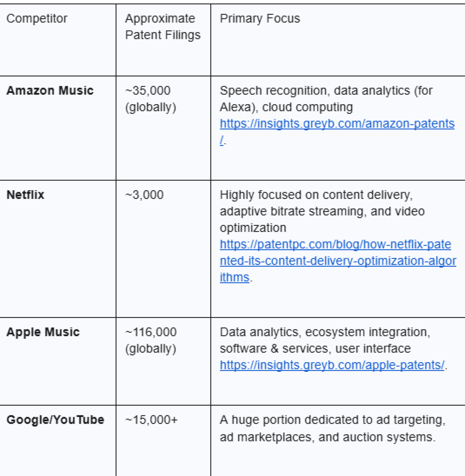Screen dimensions: 465x476
Task: Open the Apple patents greyb.com link
Action: click(332, 365)
